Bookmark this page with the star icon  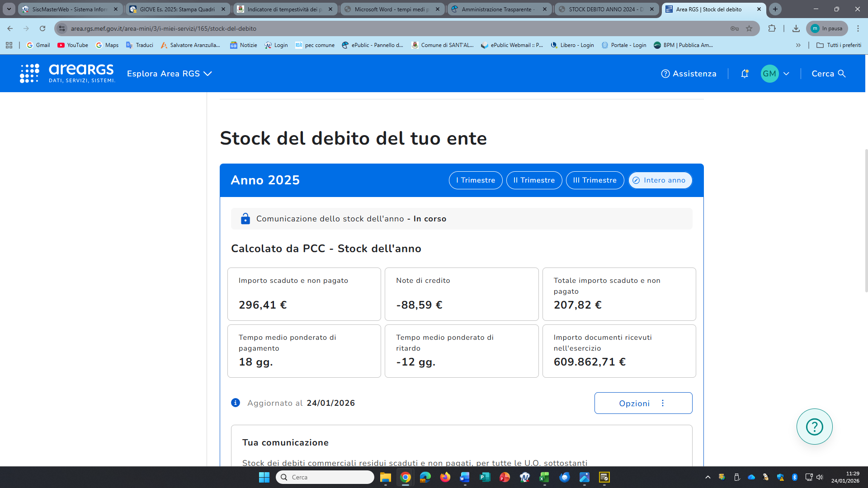tap(749, 28)
